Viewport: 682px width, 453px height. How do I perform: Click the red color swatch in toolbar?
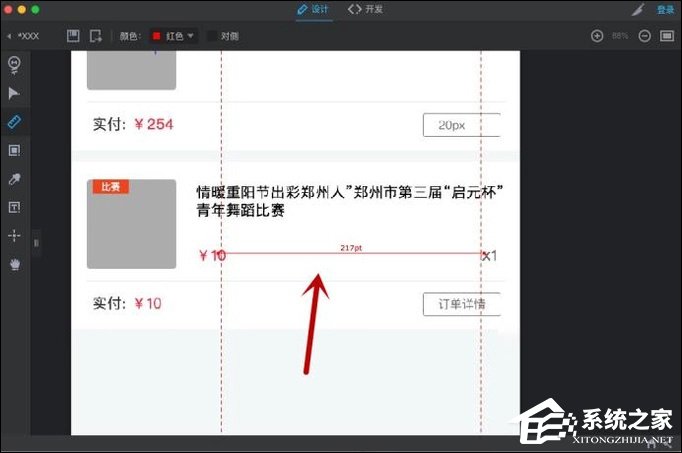(x=157, y=36)
